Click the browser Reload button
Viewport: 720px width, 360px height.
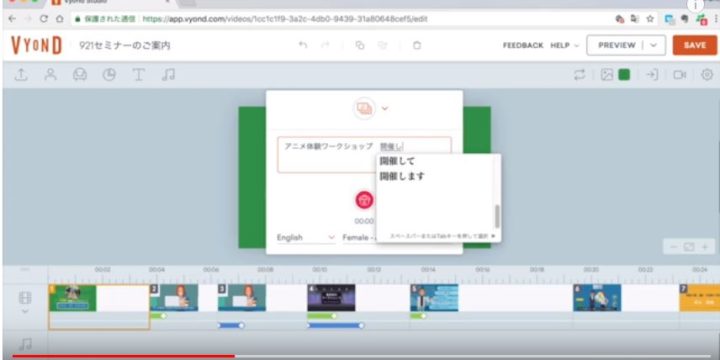point(44,19)
